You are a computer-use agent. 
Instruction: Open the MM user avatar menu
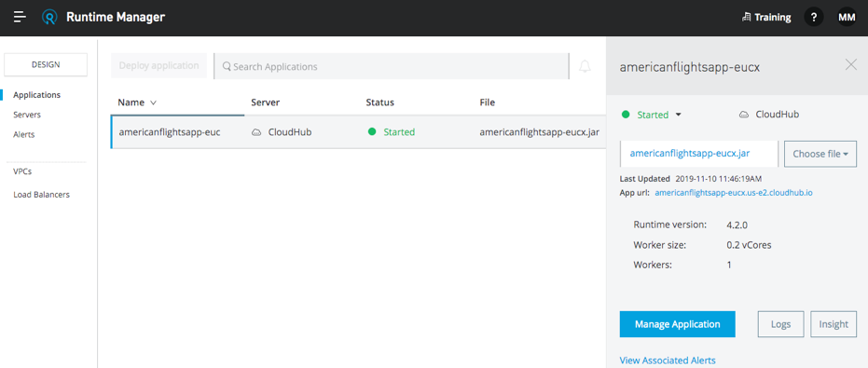pos(847,17)
